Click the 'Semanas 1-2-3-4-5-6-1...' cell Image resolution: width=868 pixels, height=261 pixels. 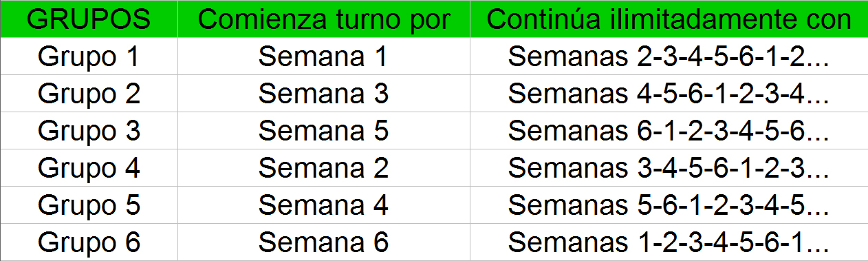[669, 242]
